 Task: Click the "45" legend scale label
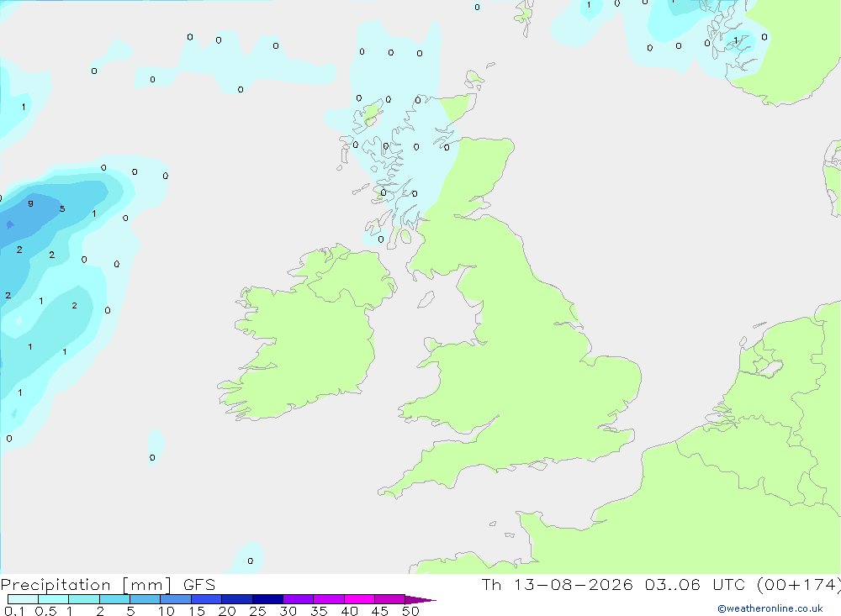380,611
